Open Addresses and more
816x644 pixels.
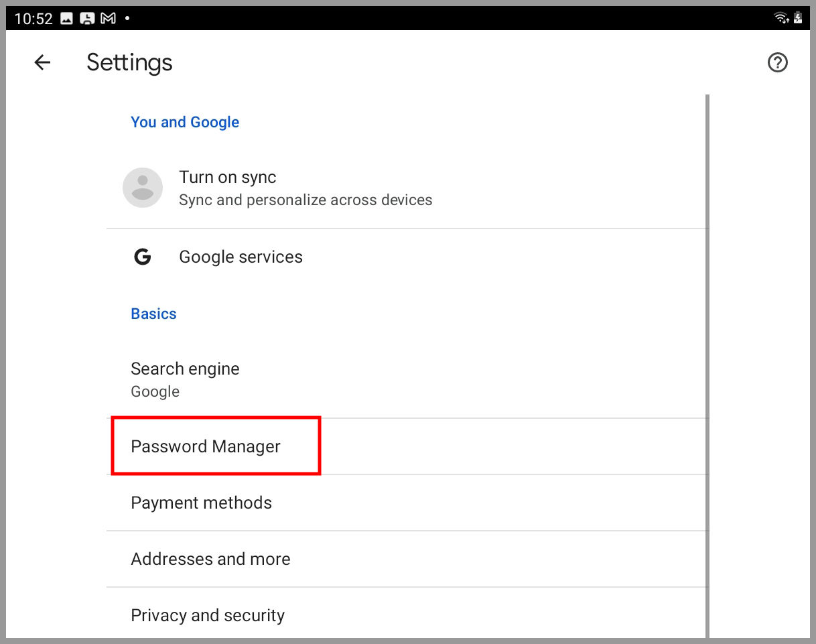[210, 560]
